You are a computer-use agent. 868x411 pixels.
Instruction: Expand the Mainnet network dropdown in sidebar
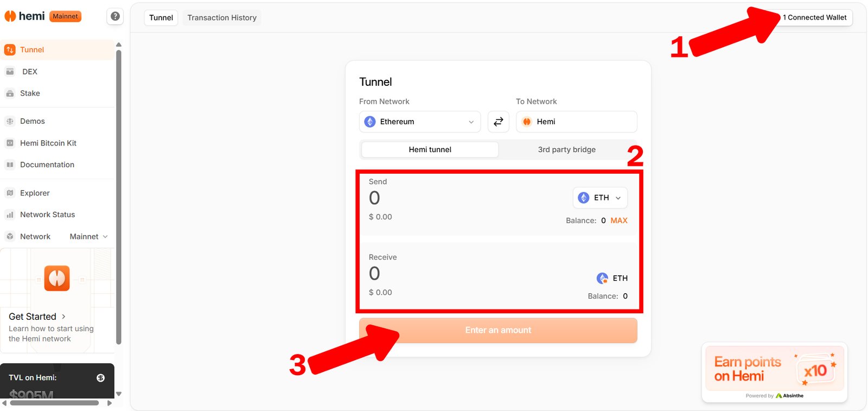point(89,237)
